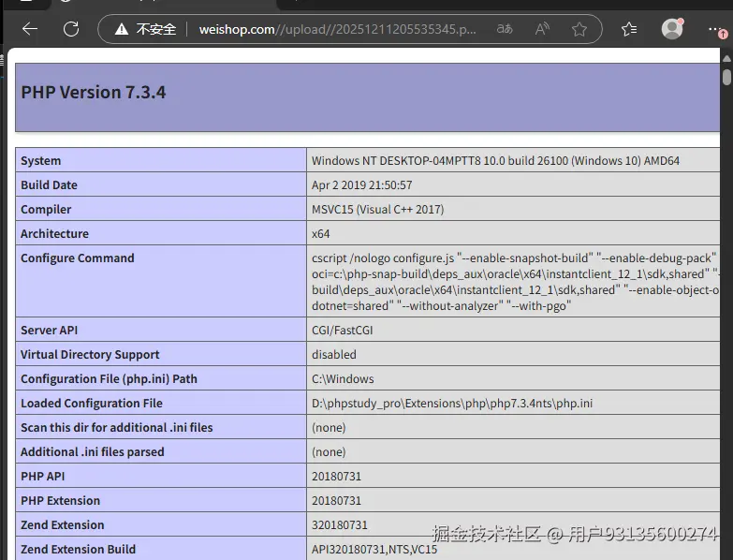
Task: Click the 320180731 Zend Extension value
Action: 340,524
